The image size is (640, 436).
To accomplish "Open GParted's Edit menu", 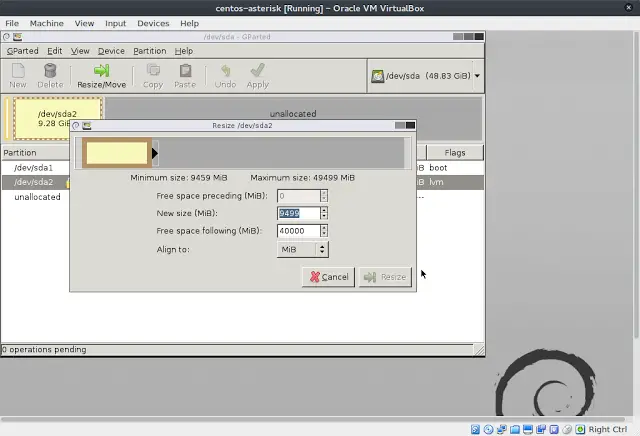I will [55, 51].
